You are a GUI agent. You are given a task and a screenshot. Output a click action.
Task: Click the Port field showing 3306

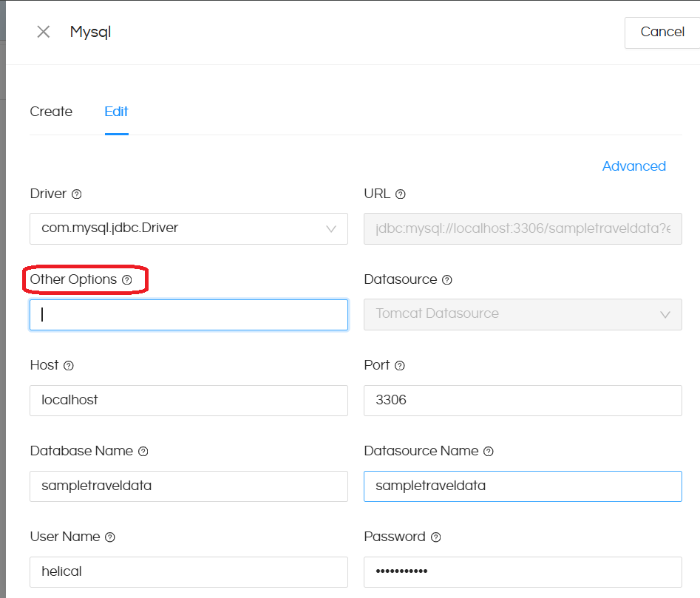click(523, 401)
